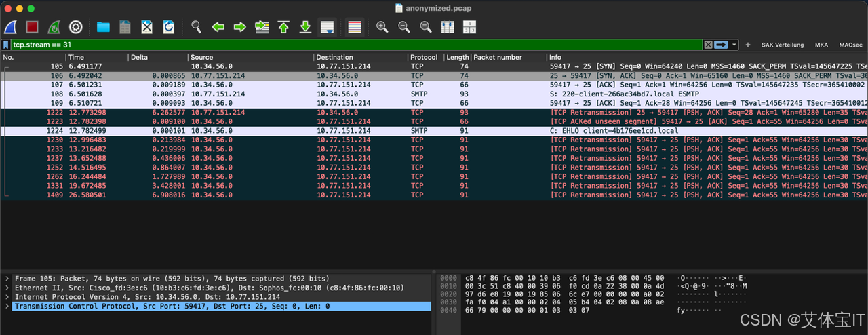Viewport: 868px width, 335px height.
Task: Zoom in on packet text
Action: coord(382,27)
